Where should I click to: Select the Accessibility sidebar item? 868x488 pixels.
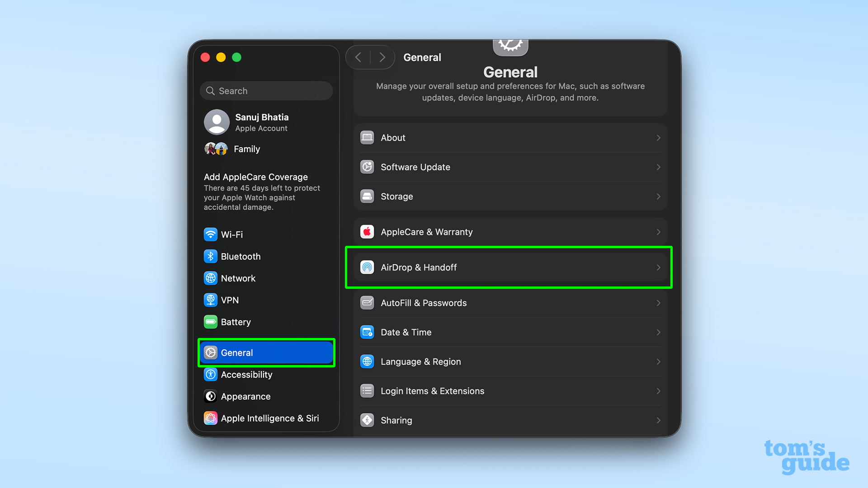tap(246, 375)
